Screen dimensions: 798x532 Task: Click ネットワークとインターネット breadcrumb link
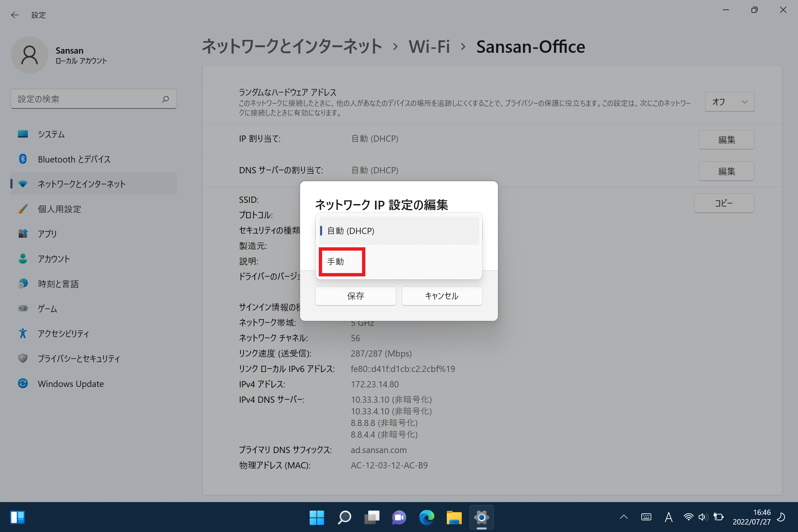pos(292,47)
